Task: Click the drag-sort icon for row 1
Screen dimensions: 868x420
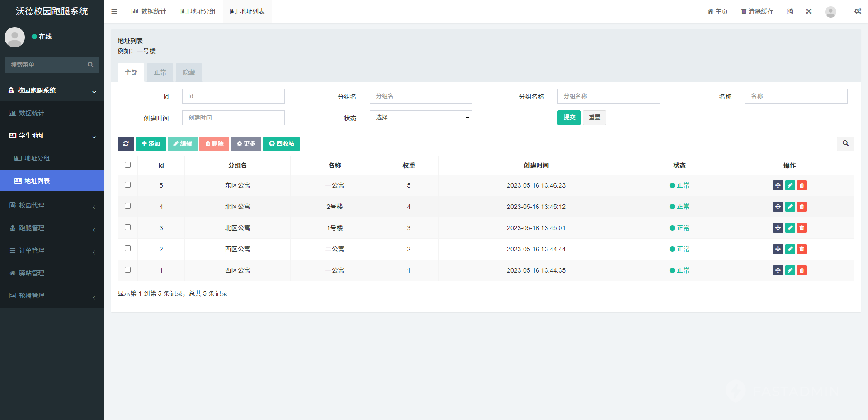Action: pyautogui.click(x=778, y=270)
